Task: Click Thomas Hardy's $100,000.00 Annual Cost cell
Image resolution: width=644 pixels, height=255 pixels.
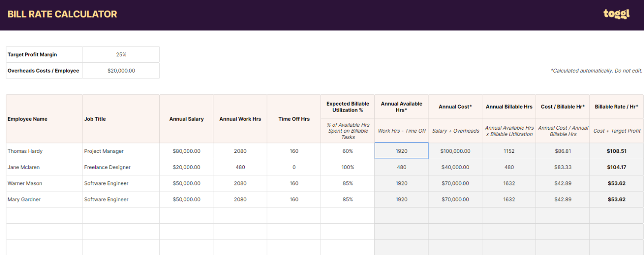Action: [455, 151]
